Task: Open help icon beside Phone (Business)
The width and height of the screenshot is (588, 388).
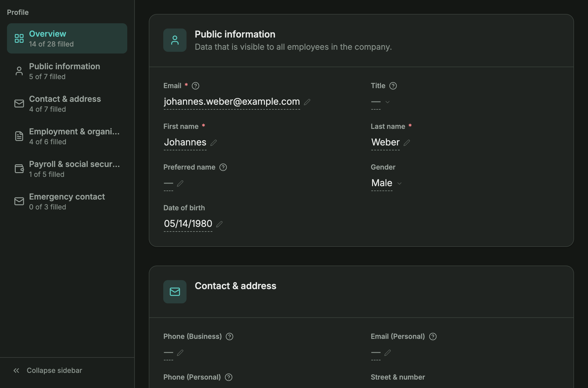Action: click(x=230, y=337)
